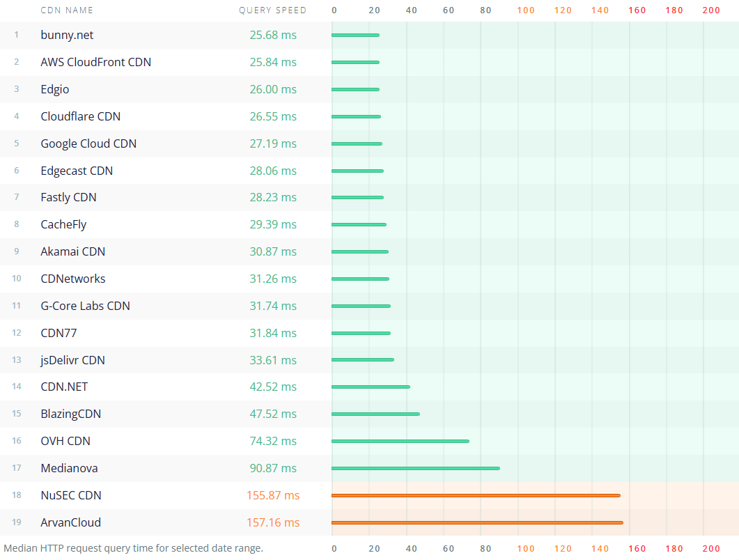Click the CacheFly speed bar
The height and width of the screenshot is (560, 739).
point(359,224)
